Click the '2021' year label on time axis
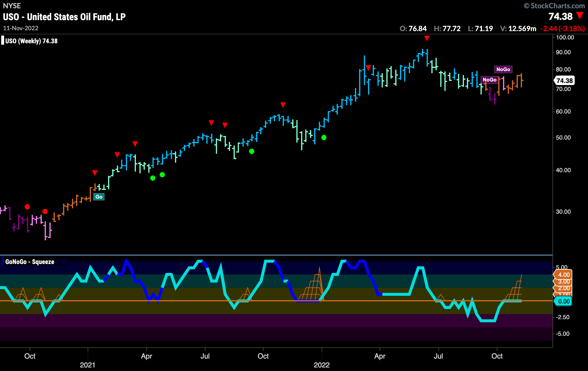This screenshot has width=588, height=371. 88,365
